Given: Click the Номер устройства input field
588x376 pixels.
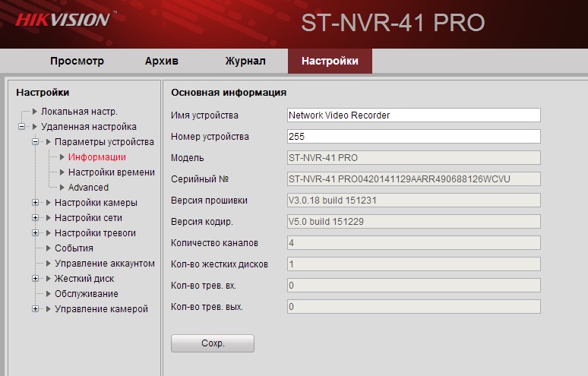Looking at the screenshot, I should [413, 137].
